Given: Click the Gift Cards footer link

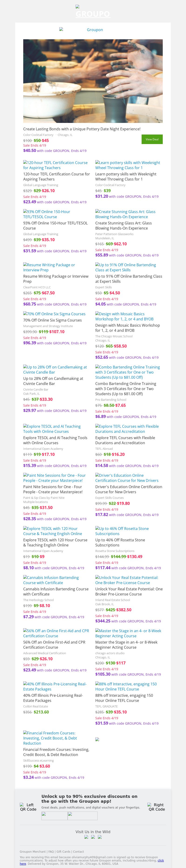Looking at the screenshot, I should click(x=63, y=852).
